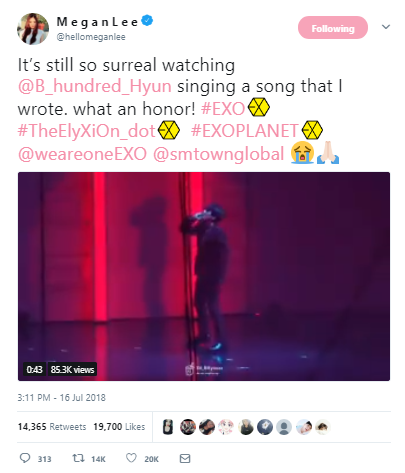Image resolution: width=405 pixels, height=473 pixels.
Task: Like the tweet with heart icon
Action: coord(131,458)
